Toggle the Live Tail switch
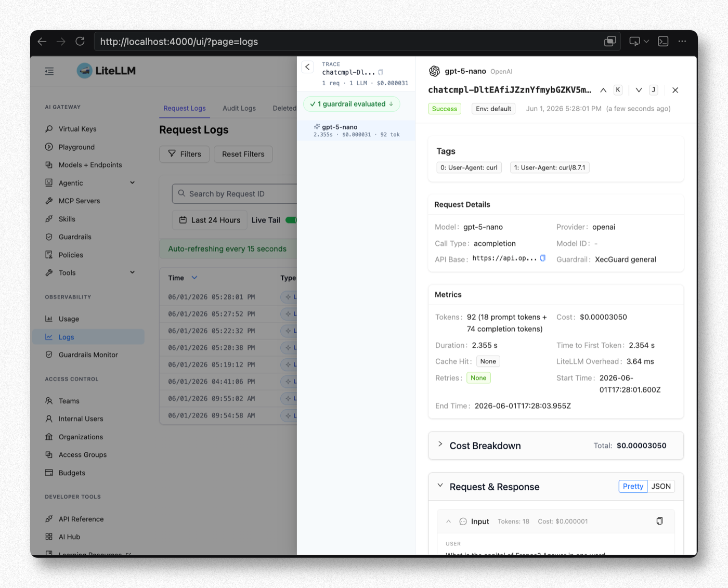Viewport: 728px width, 588px height. [291, 220]
